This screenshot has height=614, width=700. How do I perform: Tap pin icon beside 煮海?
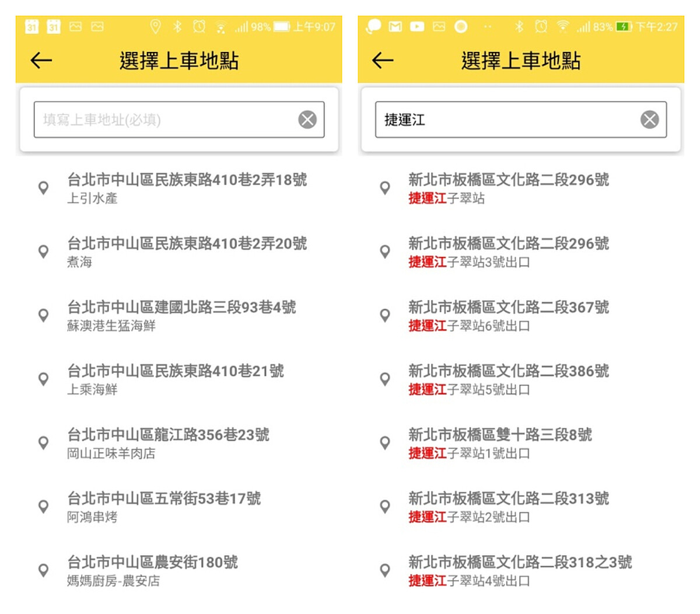pyautogui.click(x=43, y=252)
